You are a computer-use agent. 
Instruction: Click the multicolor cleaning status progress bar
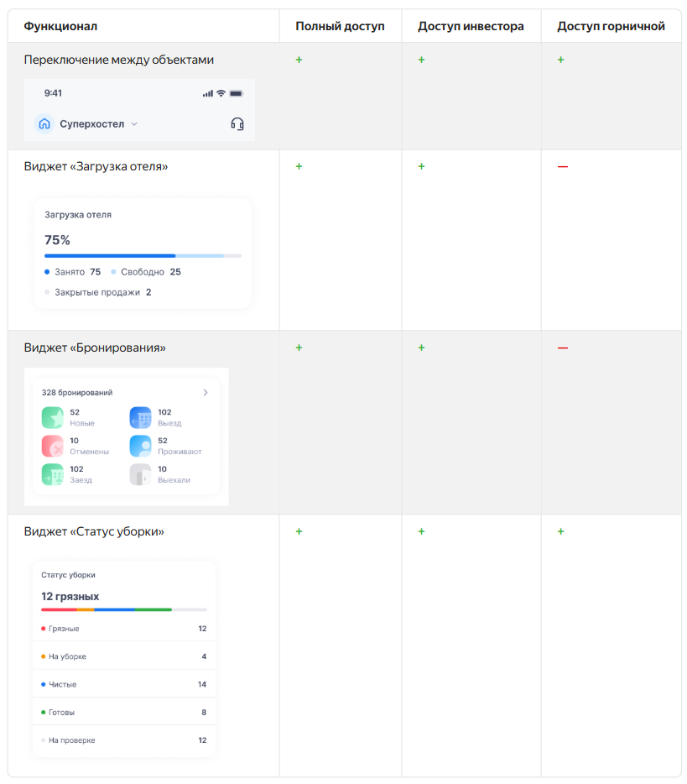coord(124,609)
